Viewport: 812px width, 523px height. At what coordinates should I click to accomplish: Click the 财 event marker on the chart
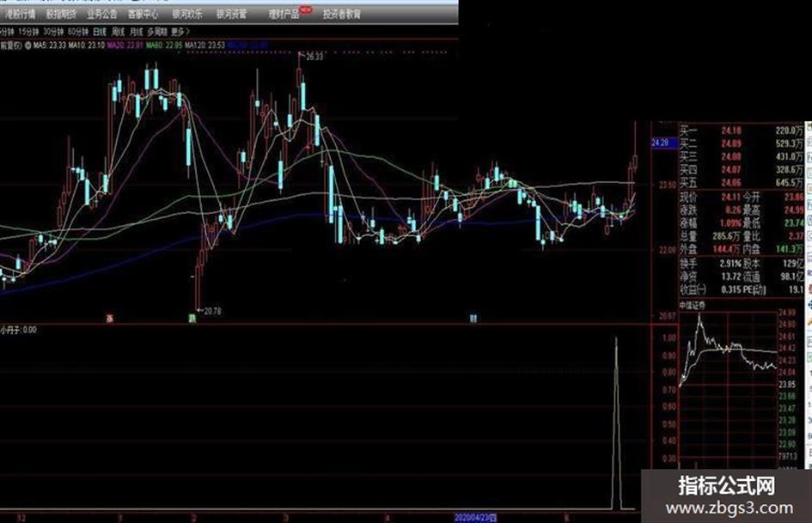pyautogui.click(x=473, y=318)
